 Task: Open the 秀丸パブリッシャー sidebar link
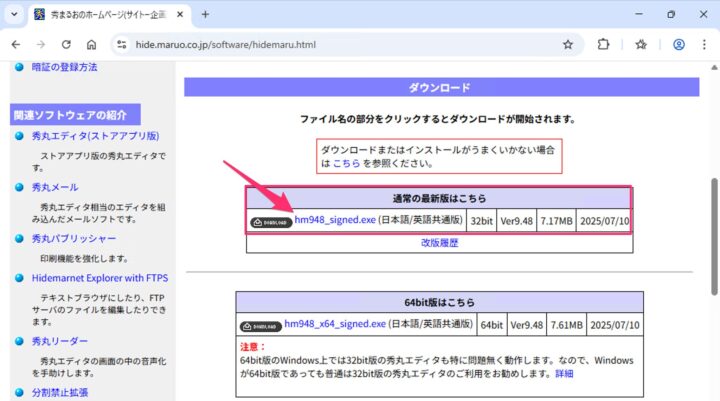[x=73, y=239]
